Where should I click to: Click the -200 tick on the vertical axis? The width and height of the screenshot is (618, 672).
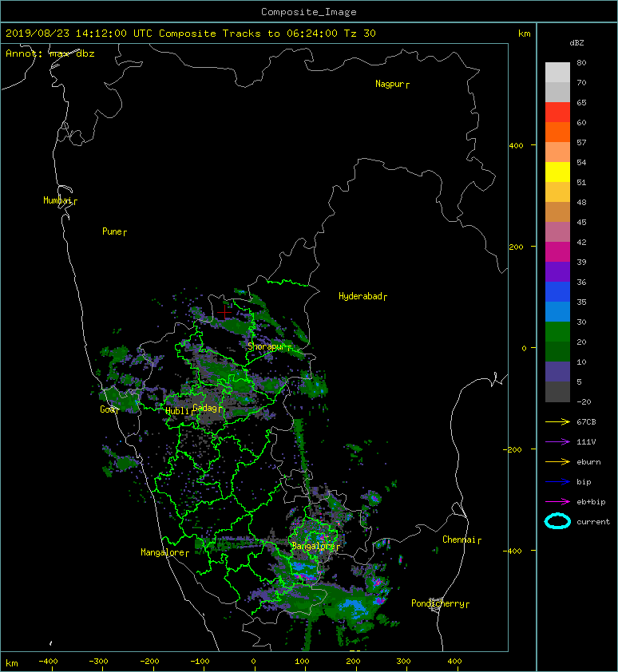point(513,449)
